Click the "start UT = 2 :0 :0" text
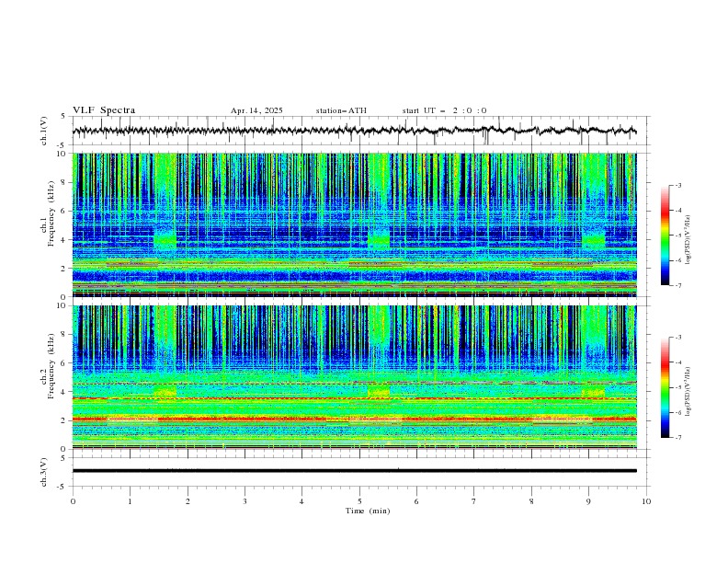The image size is (728, 563). coord(444,110)
